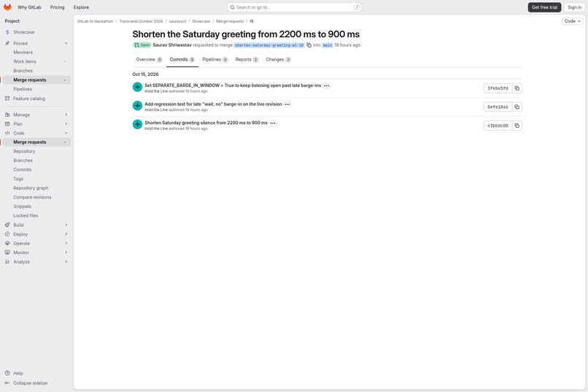588x392 pixels.
Task: Click the Help question-mark icon
Action: (7, 373)
